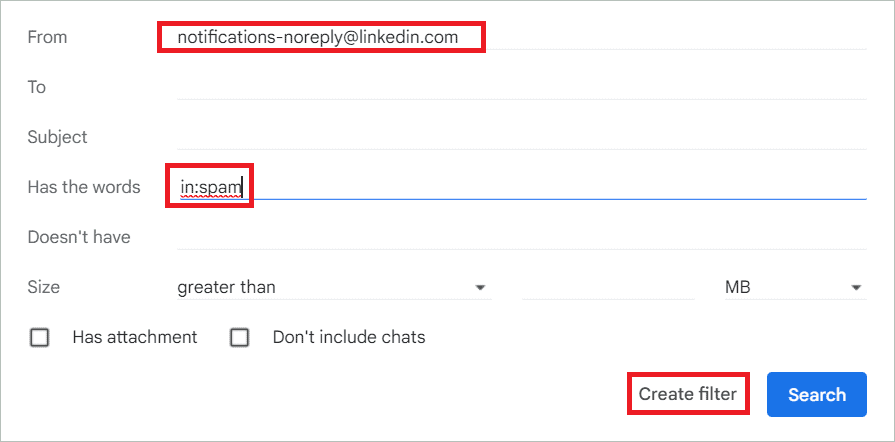
Task: Select the Subject input field
Action: coord(521,137)
